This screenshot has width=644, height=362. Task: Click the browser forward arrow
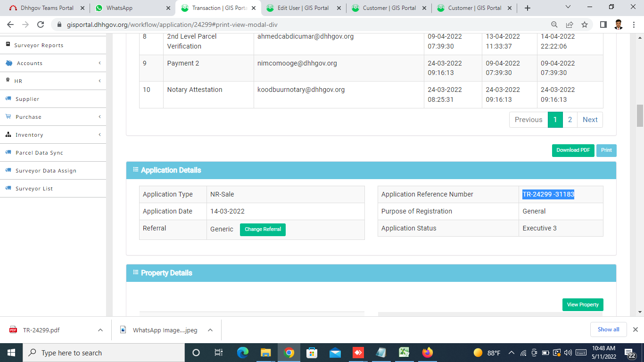25,25
